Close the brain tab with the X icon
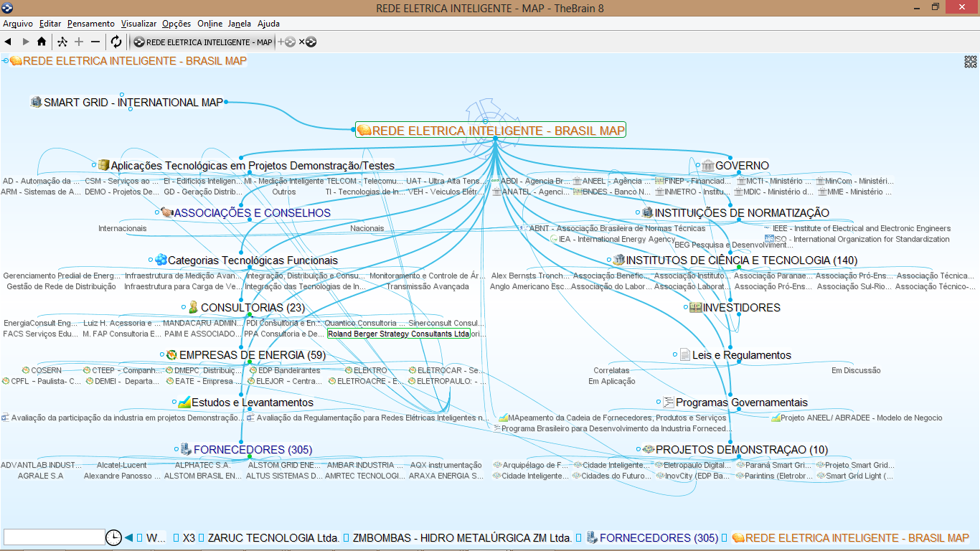 click(307, 42)
